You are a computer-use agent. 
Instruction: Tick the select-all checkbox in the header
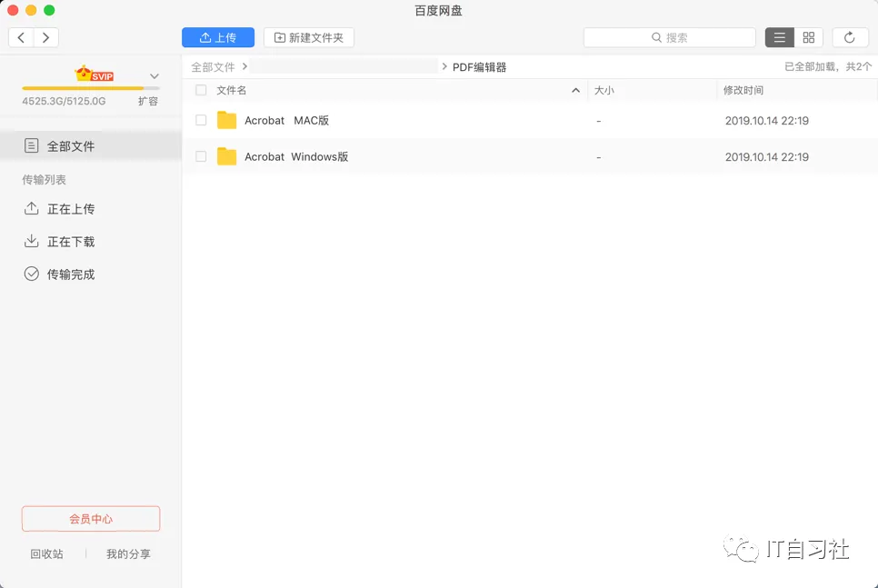(201, 90)
